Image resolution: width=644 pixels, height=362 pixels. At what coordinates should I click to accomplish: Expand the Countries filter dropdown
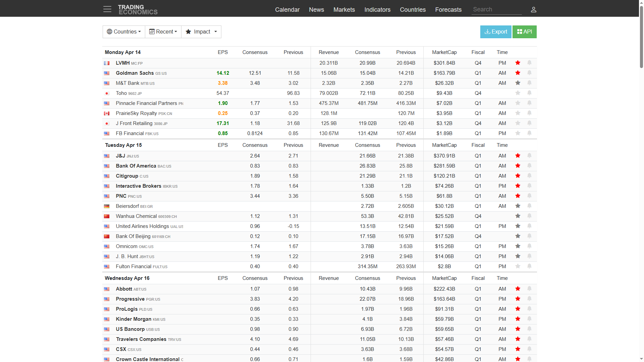124,32
